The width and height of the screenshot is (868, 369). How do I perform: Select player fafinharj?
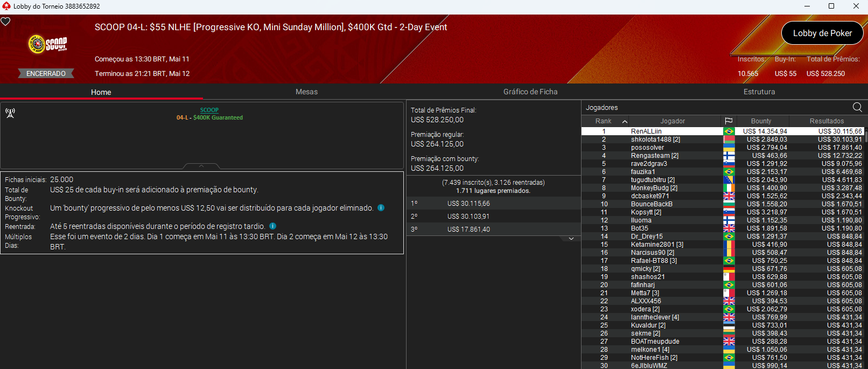pyautogui.click(x=723, y=285)
